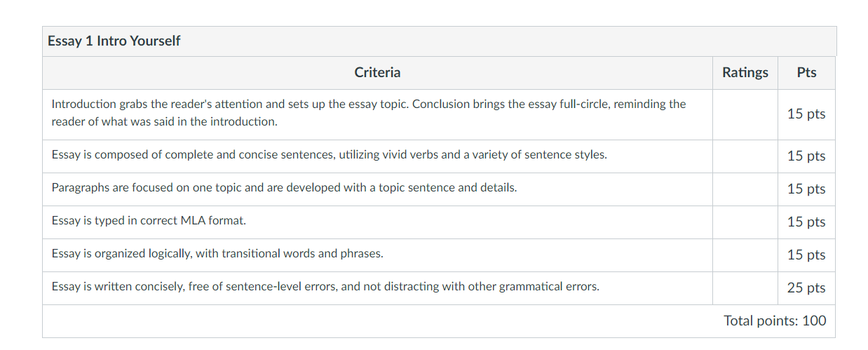Click the Essay 1 Intro Yourself rubric title
The width and height of the screenshot is (868, 350).
pyautogui.click(x=114, y=41)
